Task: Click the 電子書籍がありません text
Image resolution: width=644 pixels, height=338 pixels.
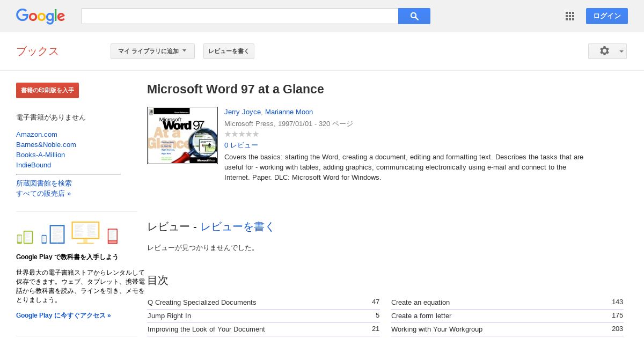Action: coord(51,117)
